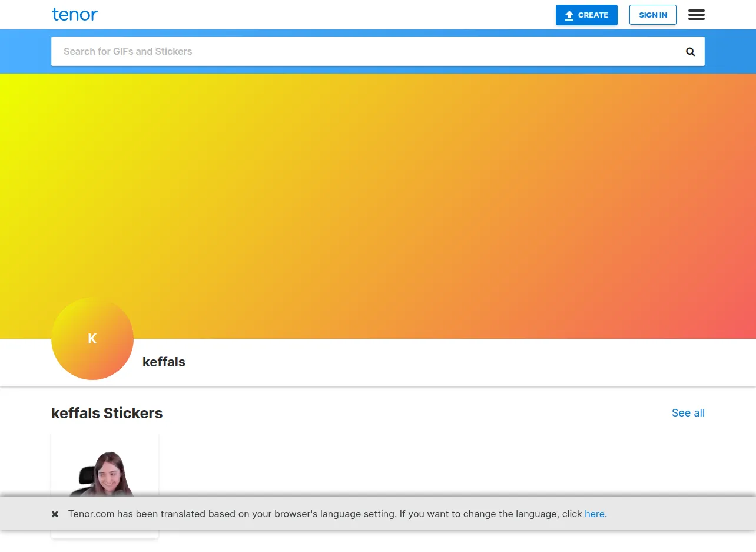Open the keffals sticker thumbnail
Screen dimensions: 756x552
[x=105, y=485]
